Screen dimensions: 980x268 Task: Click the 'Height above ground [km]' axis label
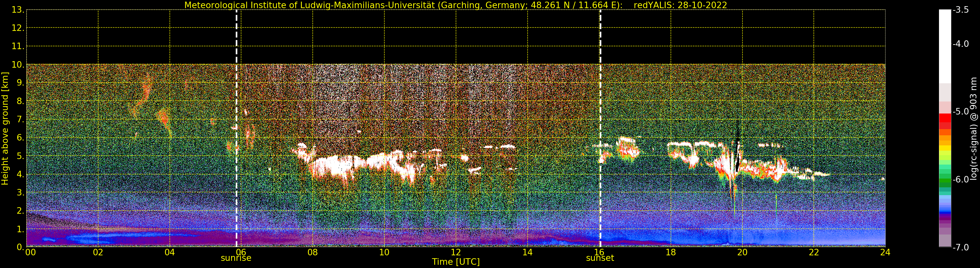point(5,128)
